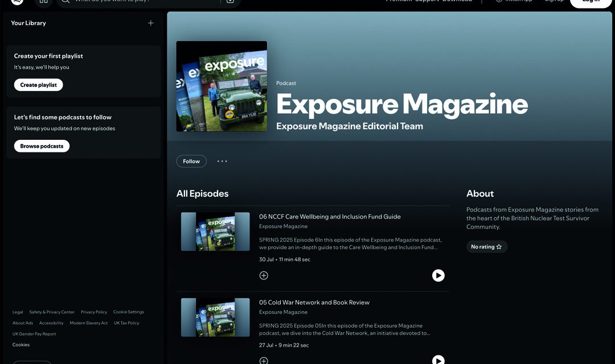
Task: Open the Privacy Policy link
Action: click(93, 312)
